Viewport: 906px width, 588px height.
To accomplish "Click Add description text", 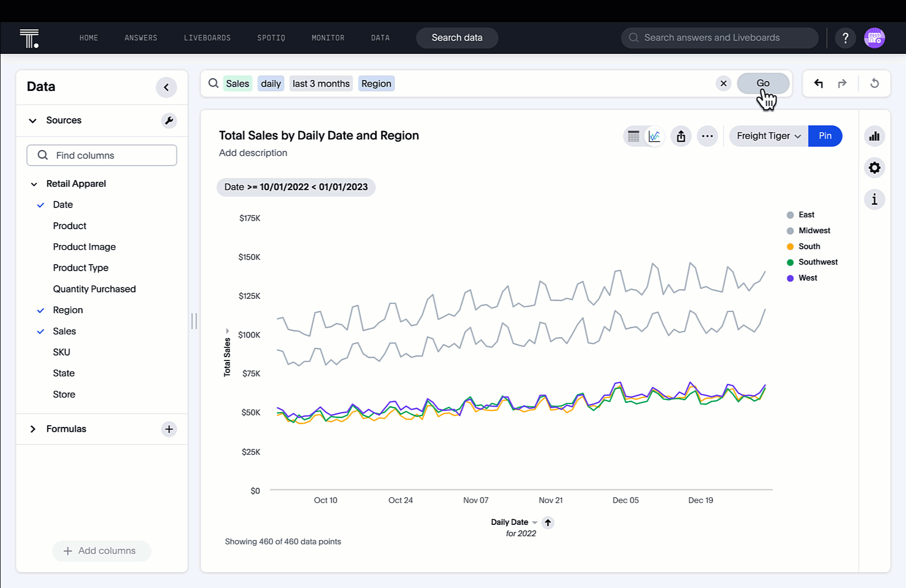I will click(x=253, y=153).
